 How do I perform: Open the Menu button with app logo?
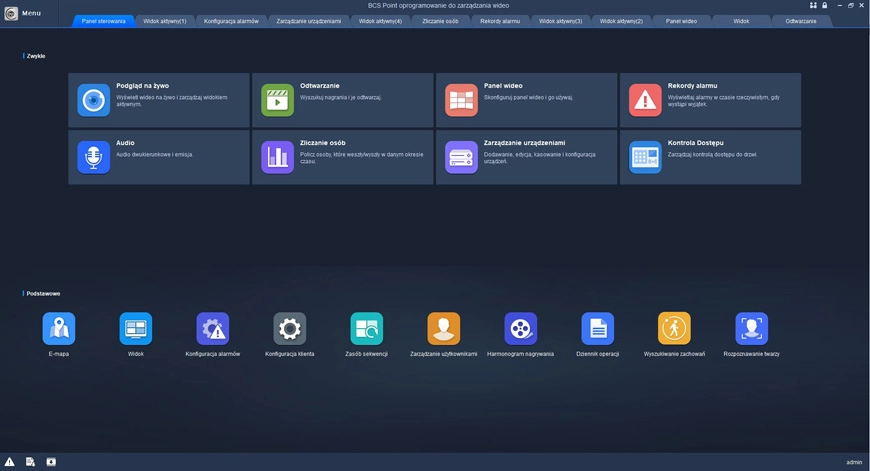pyautogui.click(x=23, y=13)
